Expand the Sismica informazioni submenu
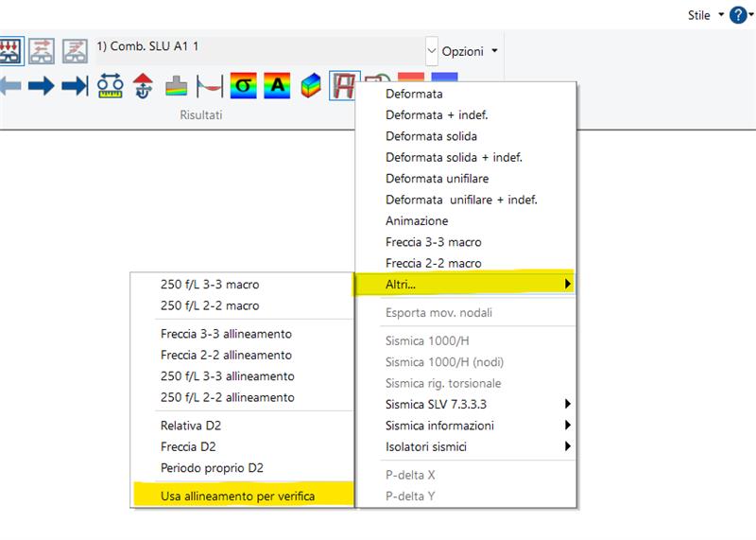The width and height of the screenshot is (756, 540). pyautogui.click(x=466, y=426)
